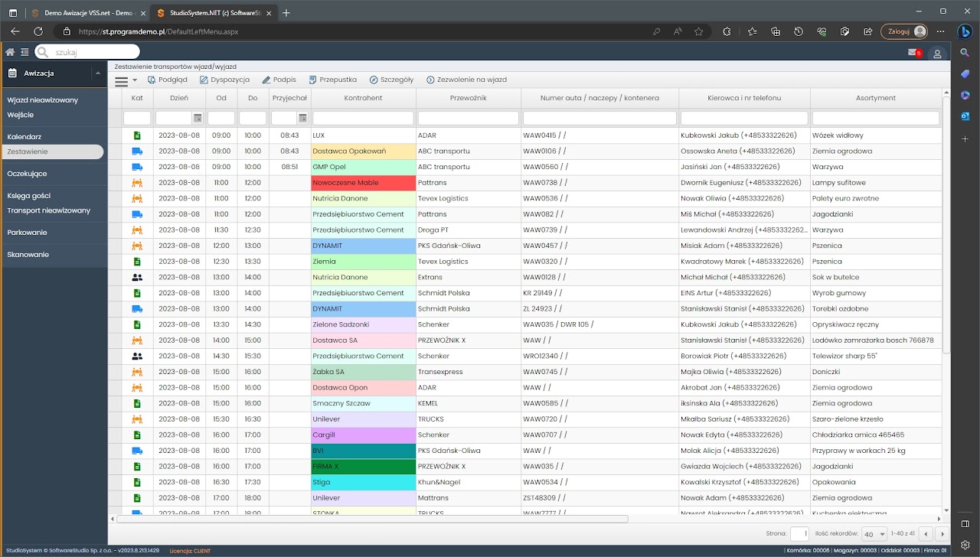Screen dimensions: 980x557
Task: Click the Podgląd preview toolbar button
Action: click(x=167, y=80)
